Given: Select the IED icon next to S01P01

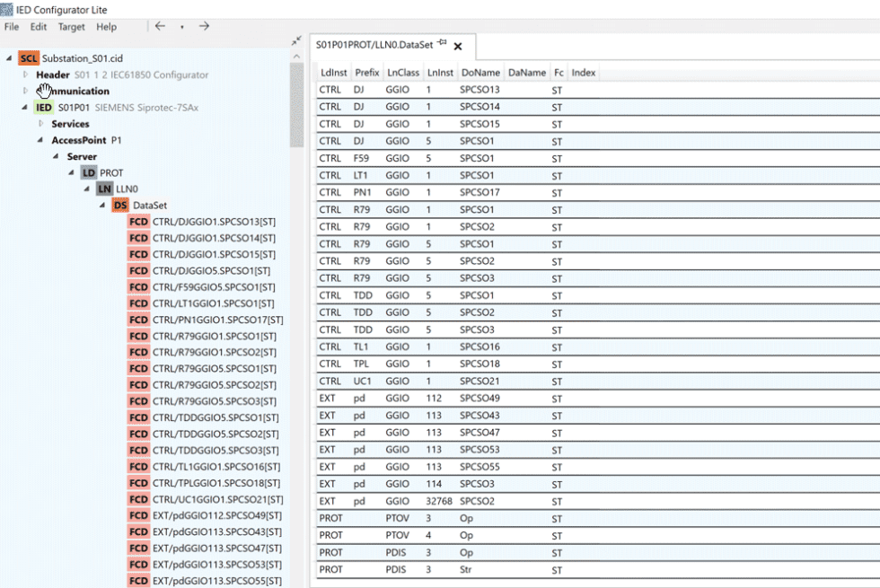Looking at the screenshot, I should pos(42,107).
